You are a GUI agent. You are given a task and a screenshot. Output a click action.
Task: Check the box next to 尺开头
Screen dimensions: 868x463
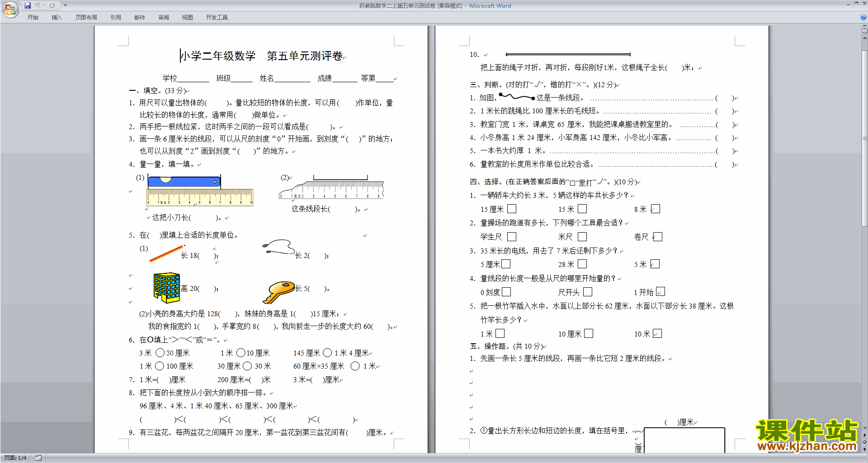(588, 292)
